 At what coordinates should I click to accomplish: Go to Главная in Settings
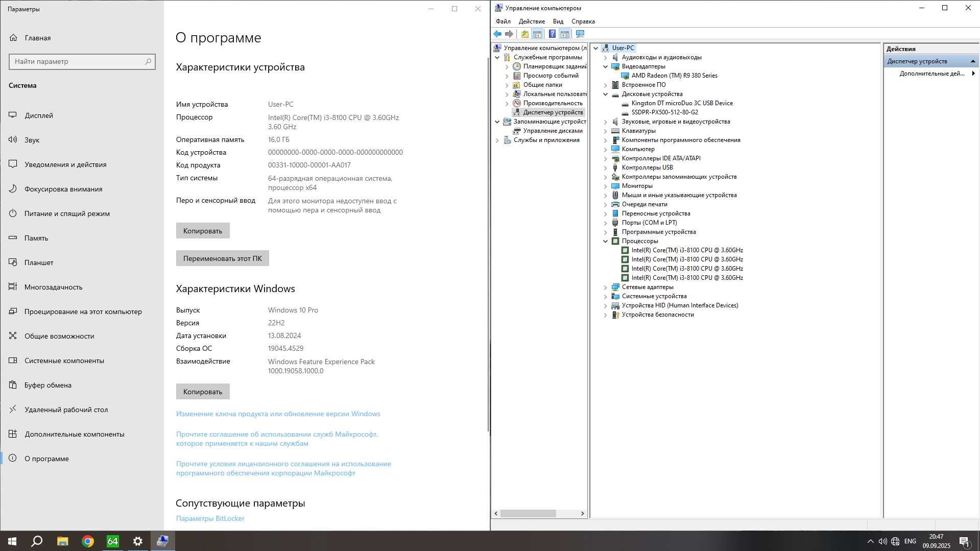(x=82, y=38)
